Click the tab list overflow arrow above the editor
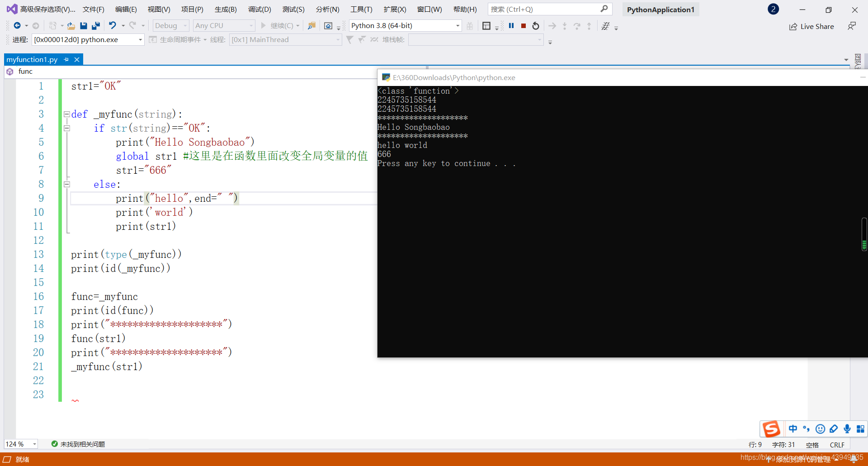 click(x=846, y=60)
